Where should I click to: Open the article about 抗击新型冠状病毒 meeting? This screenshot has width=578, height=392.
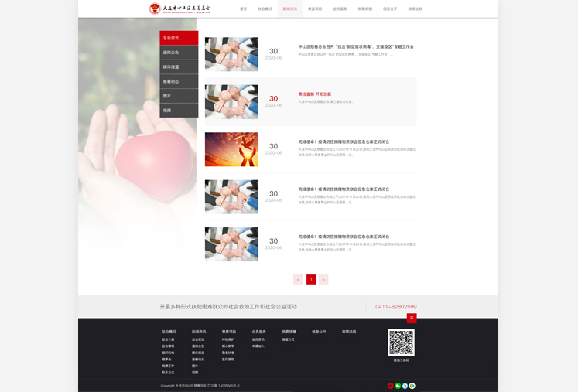(x=356, y=46)
